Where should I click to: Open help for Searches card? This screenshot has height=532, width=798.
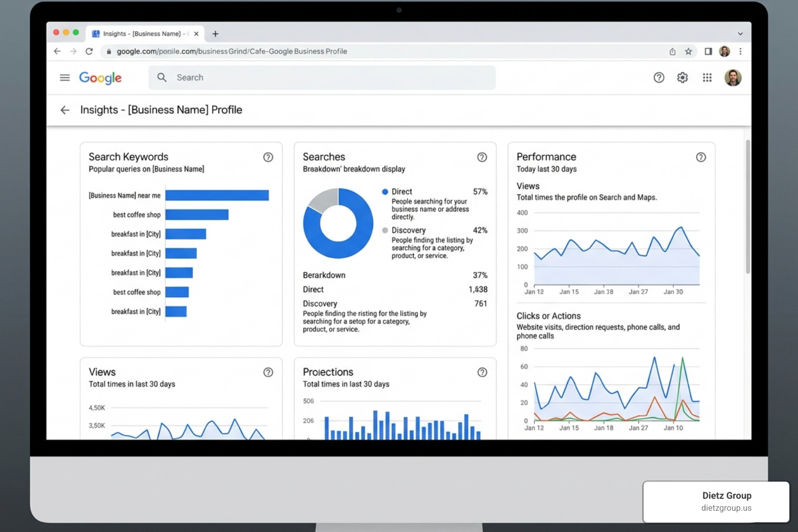(x=482, y=157)
